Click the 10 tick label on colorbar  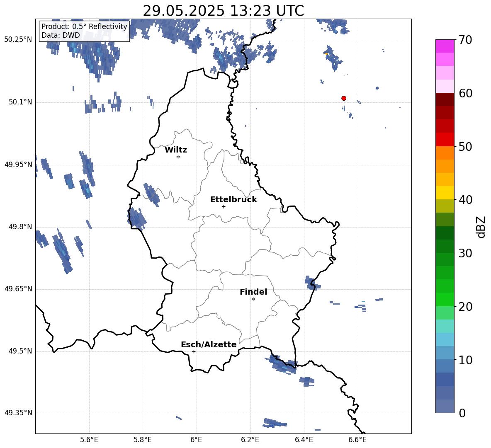[465, 360]
